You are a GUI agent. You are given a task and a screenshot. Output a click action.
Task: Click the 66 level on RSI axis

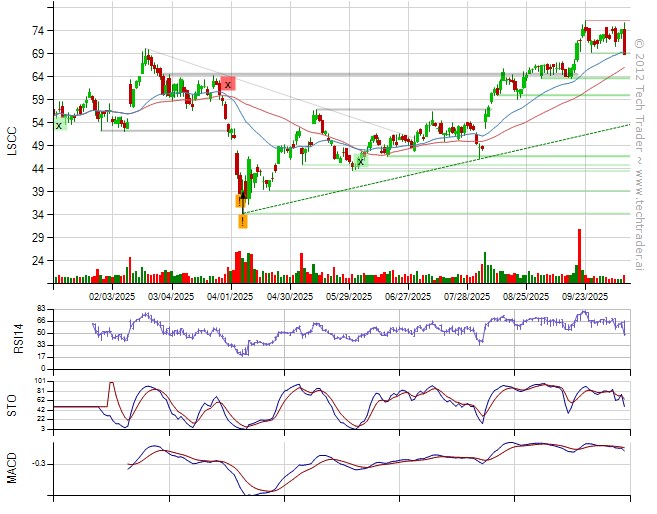coord(40,320)
